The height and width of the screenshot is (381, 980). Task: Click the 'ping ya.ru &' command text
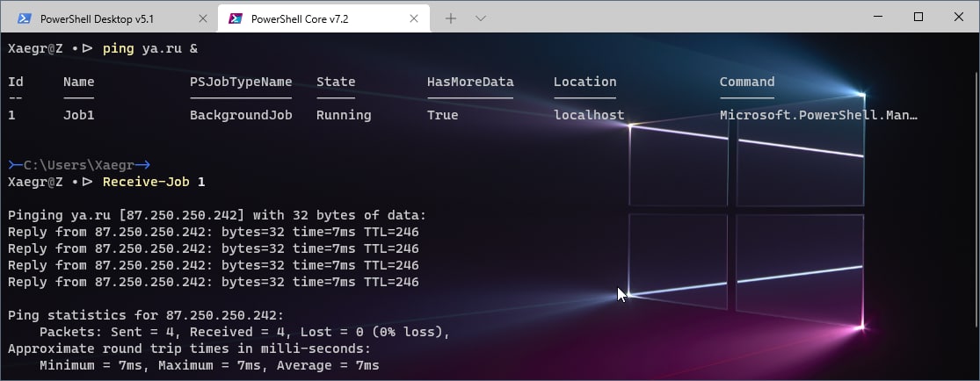click(x=150, y=48)
